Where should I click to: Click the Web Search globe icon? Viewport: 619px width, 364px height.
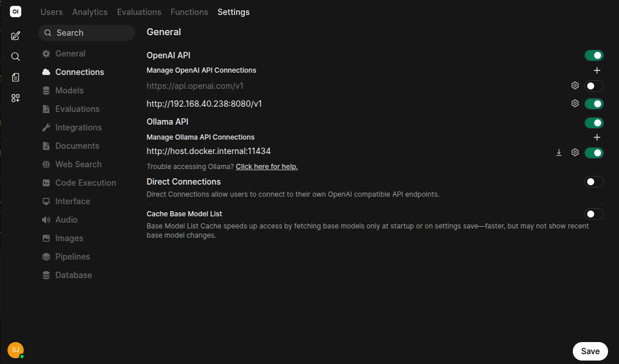click(46, 164)
